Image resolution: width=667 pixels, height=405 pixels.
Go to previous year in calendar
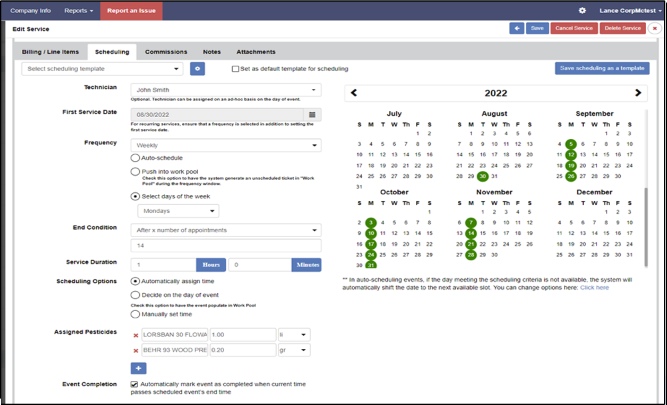[x=353, y=93]
